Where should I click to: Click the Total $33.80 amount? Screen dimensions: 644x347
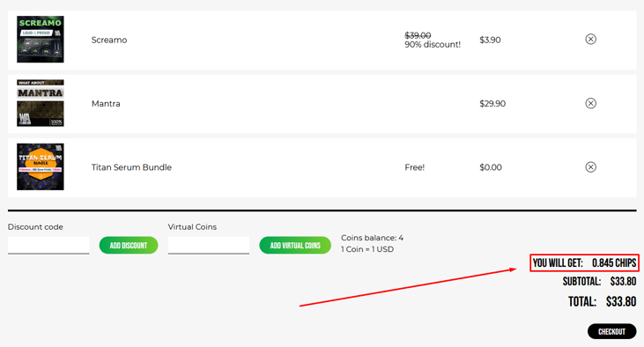621,302
